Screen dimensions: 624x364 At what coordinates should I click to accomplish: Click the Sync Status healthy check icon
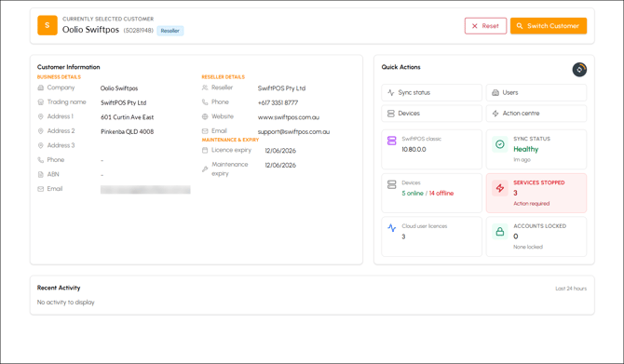pyautogui.click(x=500, y=144)
